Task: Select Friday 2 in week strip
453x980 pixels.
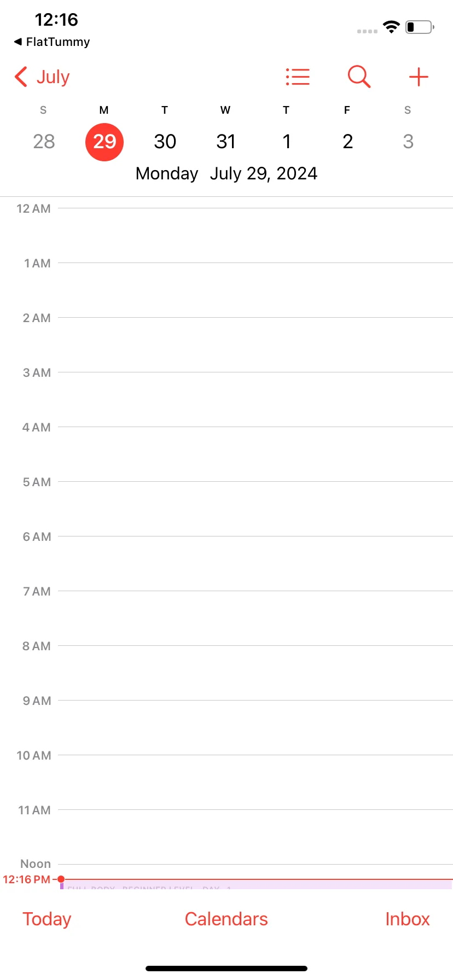Action: pyautogui.click(x=347, y=142)
